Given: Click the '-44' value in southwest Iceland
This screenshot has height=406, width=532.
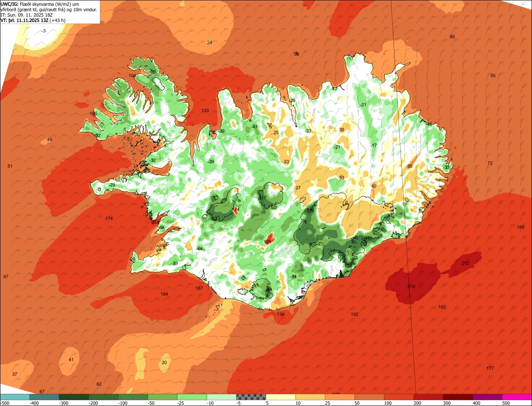Looking at the screenshot, I should point(199,248).
